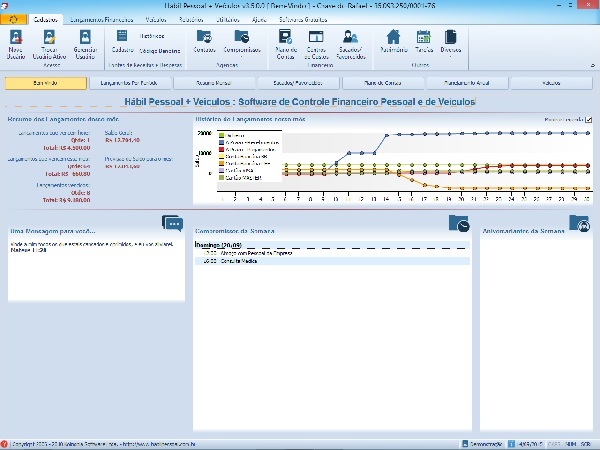The image size is (600, 450).
Task: Go to Planejamento Anual page button
Action: pos(466,83)
